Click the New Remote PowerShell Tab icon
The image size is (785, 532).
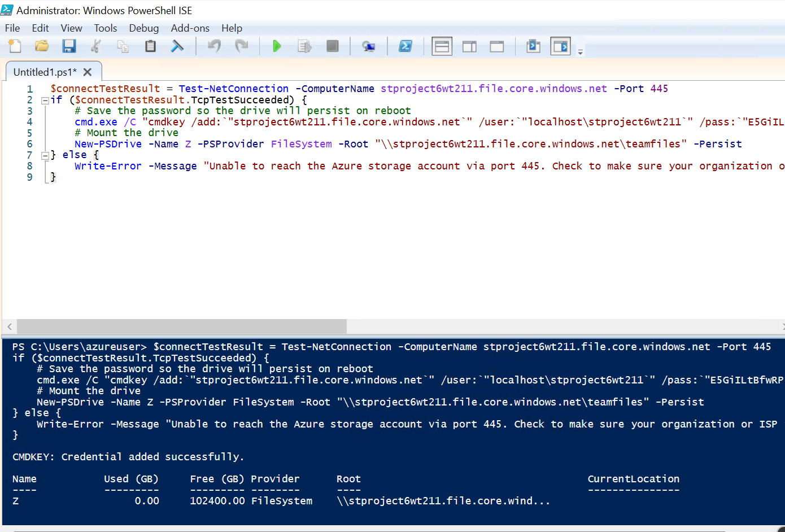click(368, 46)
